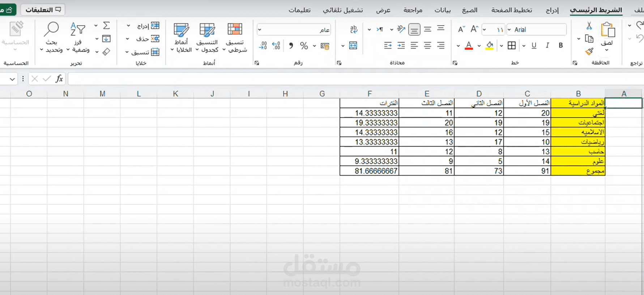Click the Fill down icon
The height and width of the screenshot is (295, 644).
tap(106, 39)
